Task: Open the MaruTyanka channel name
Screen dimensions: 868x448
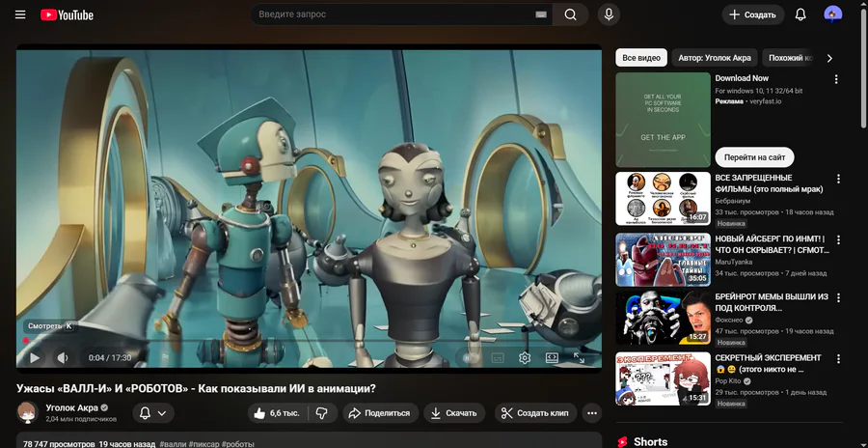Action: [x=734, y=262]
